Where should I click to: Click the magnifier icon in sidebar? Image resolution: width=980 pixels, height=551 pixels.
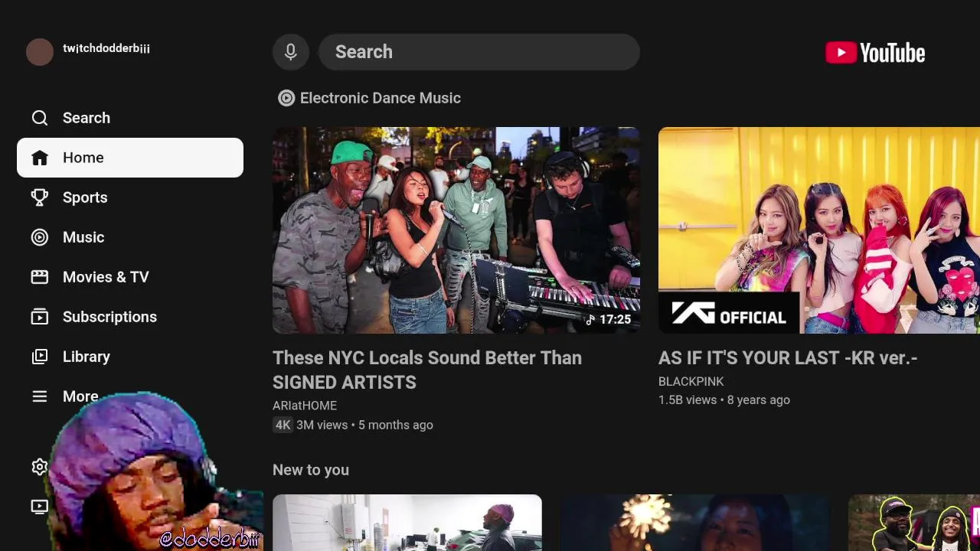click(x=40, y=118)
